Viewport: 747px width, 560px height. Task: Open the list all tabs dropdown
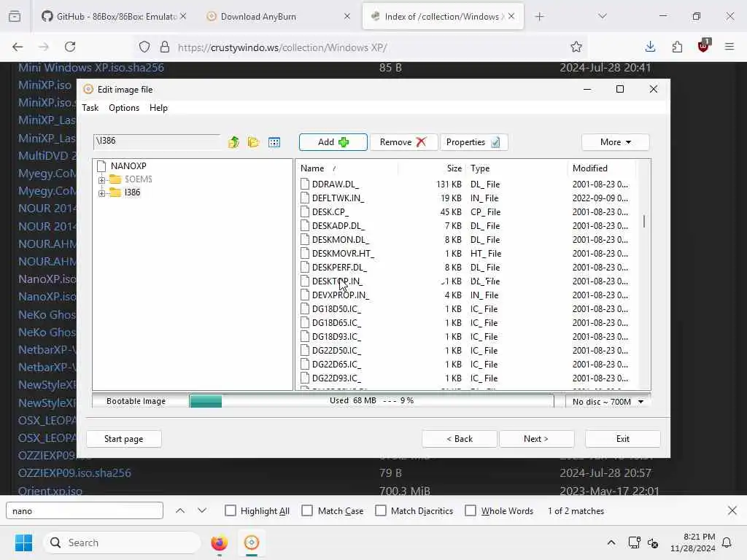603,16
